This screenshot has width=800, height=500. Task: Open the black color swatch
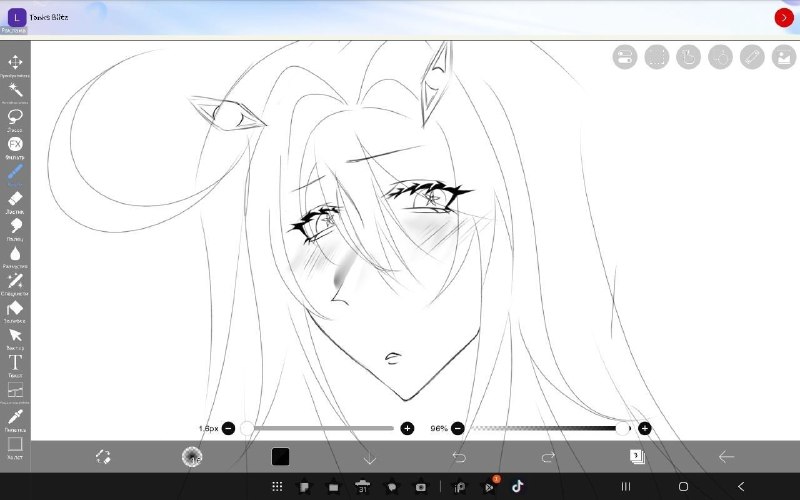click(280, 457)
